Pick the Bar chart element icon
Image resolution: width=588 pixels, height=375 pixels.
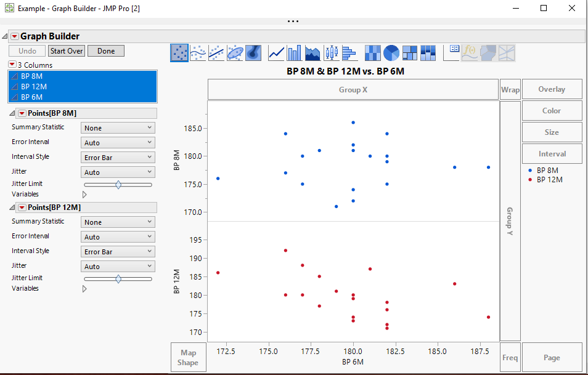(x=295, y=53)
